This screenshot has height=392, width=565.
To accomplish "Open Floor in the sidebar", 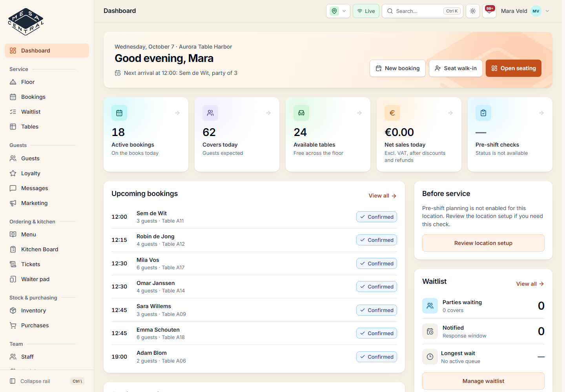I will click(47, 82).
